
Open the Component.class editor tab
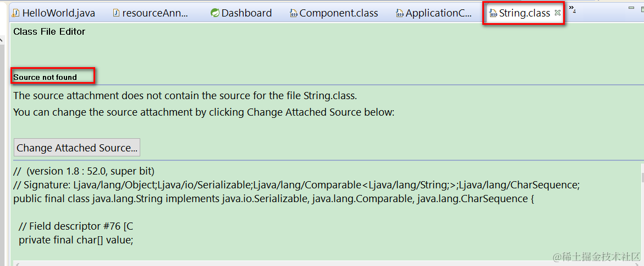click(x=338, y=13)
